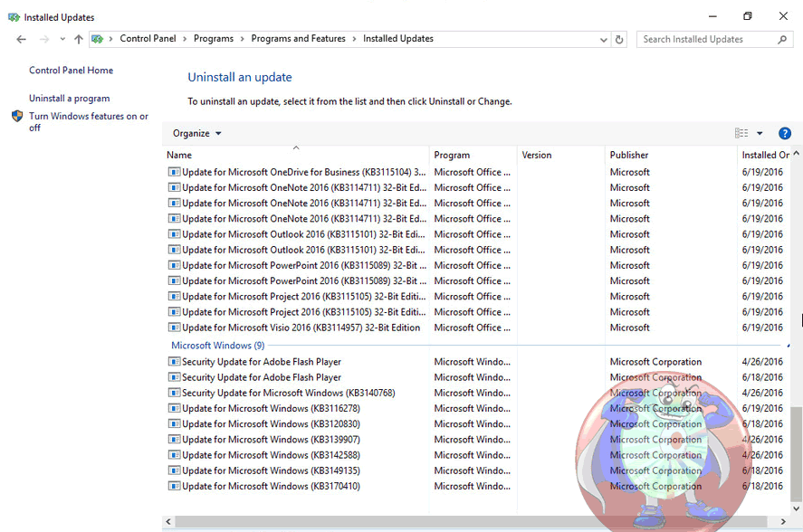The image size is (803, 532).
Task: Click the vertical scrollbar down arrow
Action: click(x=796, y=508)
